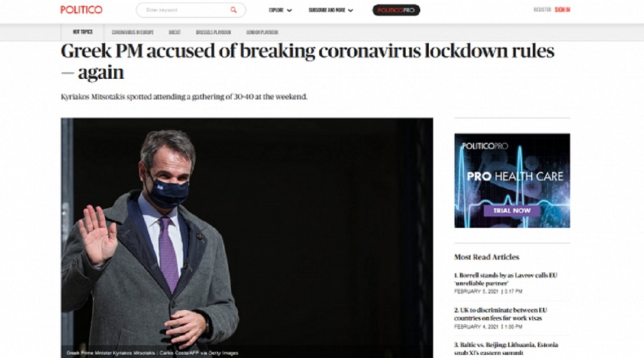Open the Brexit topic
The image size is (644, 358).
tap(174, 32)
